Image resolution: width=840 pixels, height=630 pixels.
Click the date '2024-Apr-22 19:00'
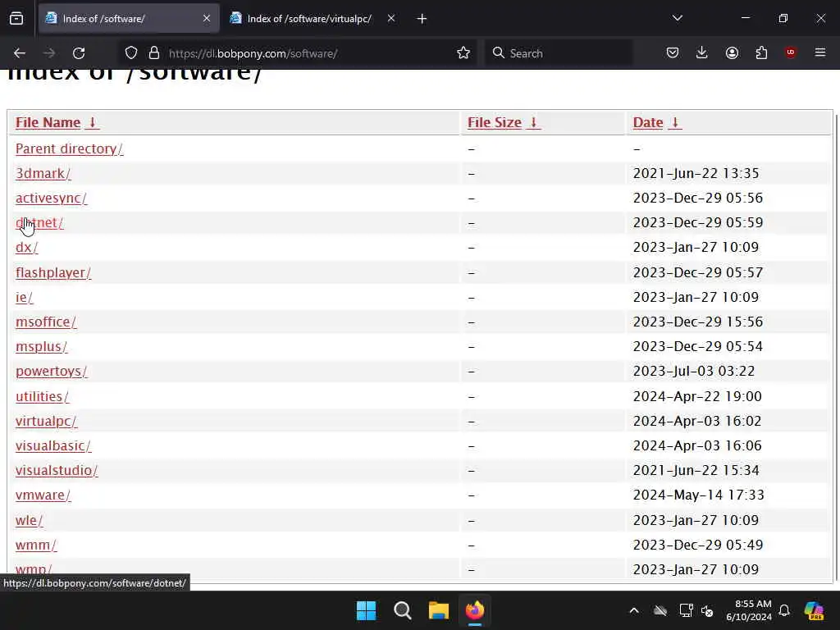[x=697, y=396]
